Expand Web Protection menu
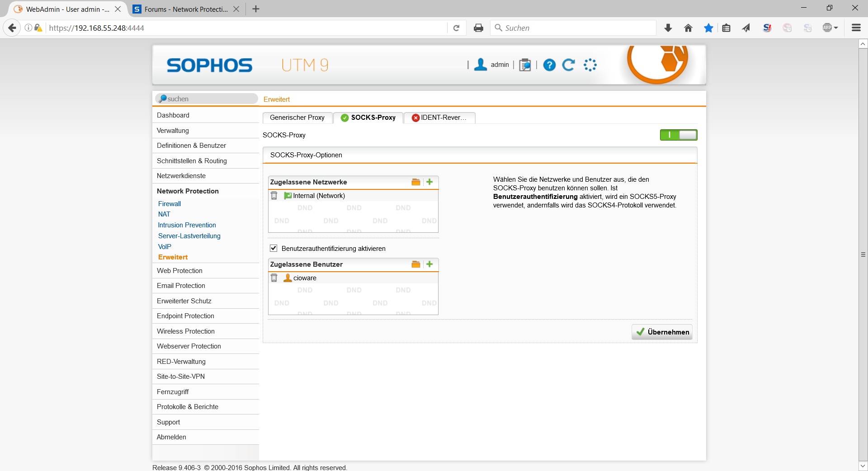Image resolution: width=868 pixels, height=471 pixels. coord(206,271)
